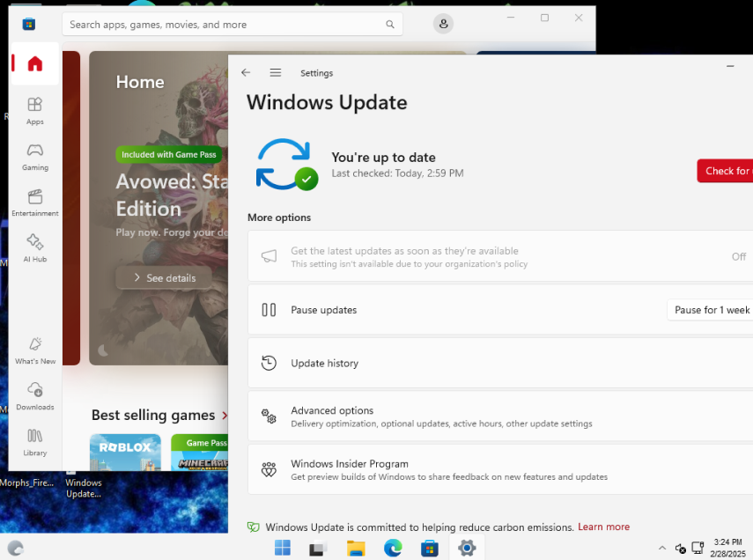
Task: Open the Pause for 1 week dropdown
Action: (x=710, y=310)
